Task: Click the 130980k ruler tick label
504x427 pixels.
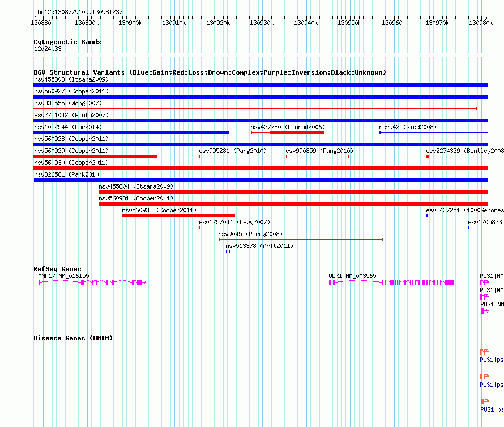Action: (481, 23)
